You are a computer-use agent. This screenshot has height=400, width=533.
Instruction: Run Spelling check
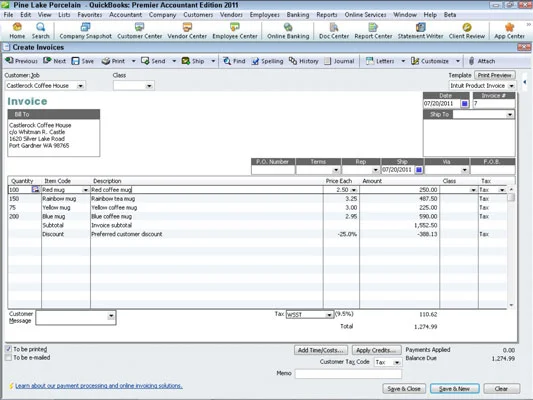click(268, 61)
